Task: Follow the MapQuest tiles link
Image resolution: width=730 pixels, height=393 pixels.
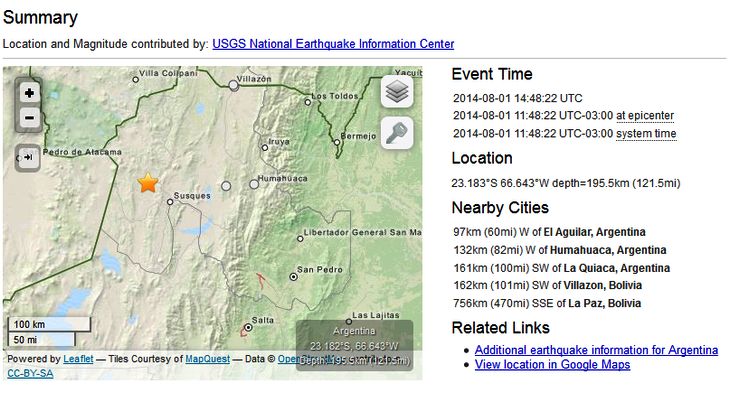Action: click(207, 359)
